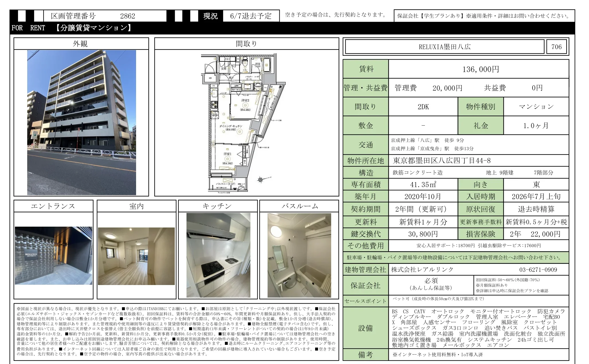Click the RELUXIA墨田八広 building name box

444,47
